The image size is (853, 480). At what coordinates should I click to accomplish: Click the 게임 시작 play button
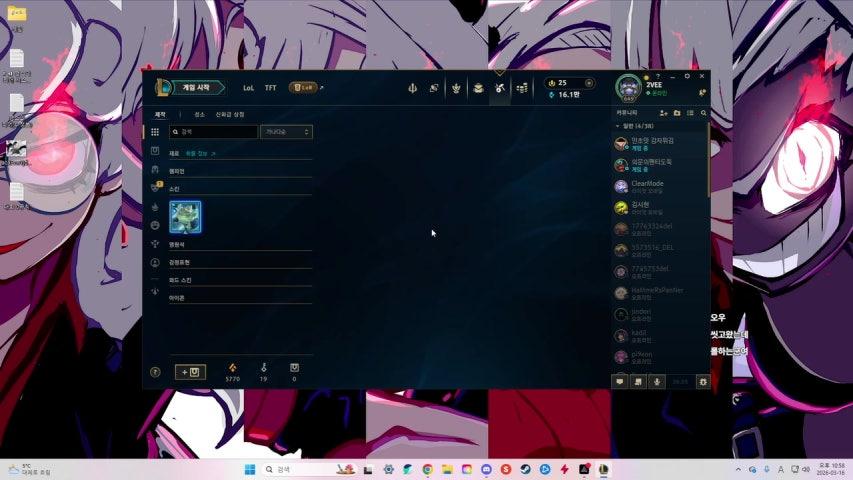(198, 88)
